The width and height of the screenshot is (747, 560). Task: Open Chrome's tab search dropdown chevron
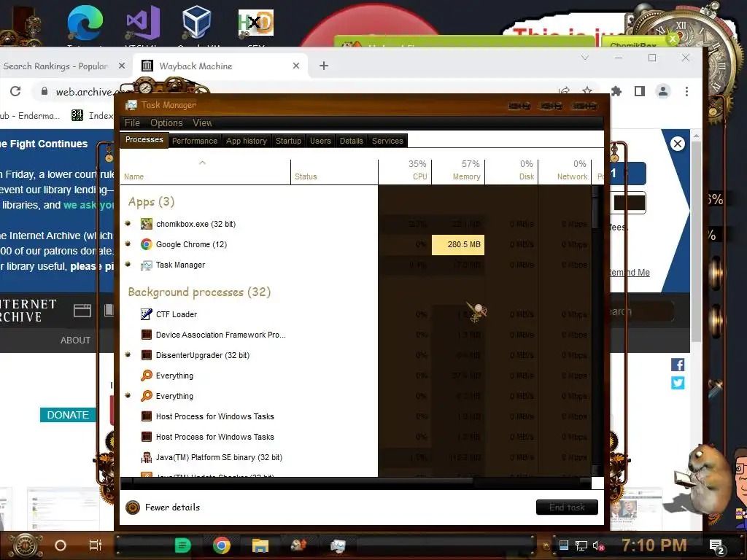(584, 58)
